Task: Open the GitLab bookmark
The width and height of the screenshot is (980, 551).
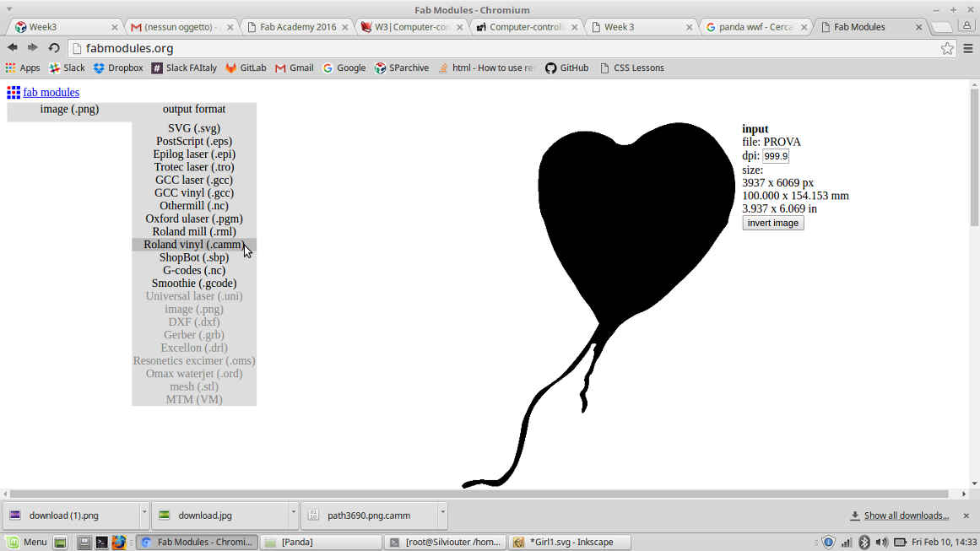Action: click(246, 68)
